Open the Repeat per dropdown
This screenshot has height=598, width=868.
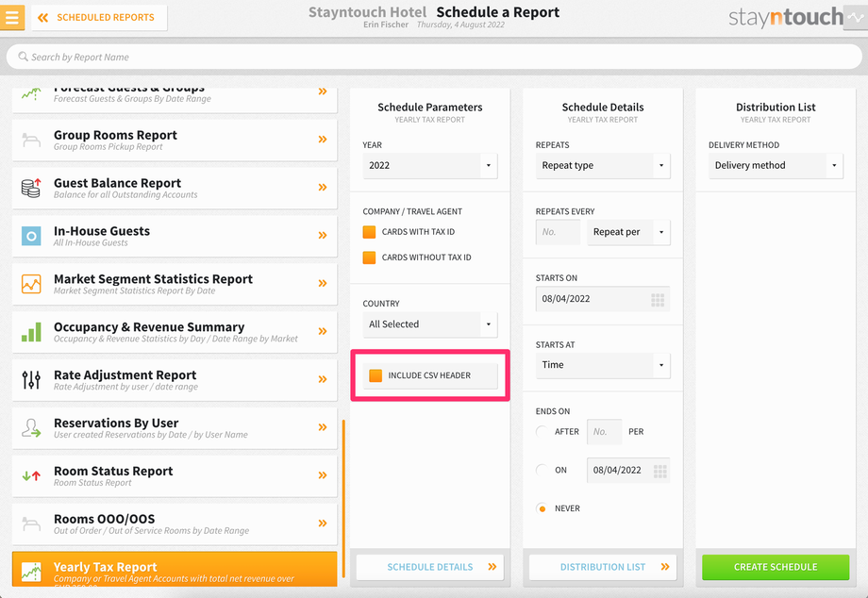point(628,232)
